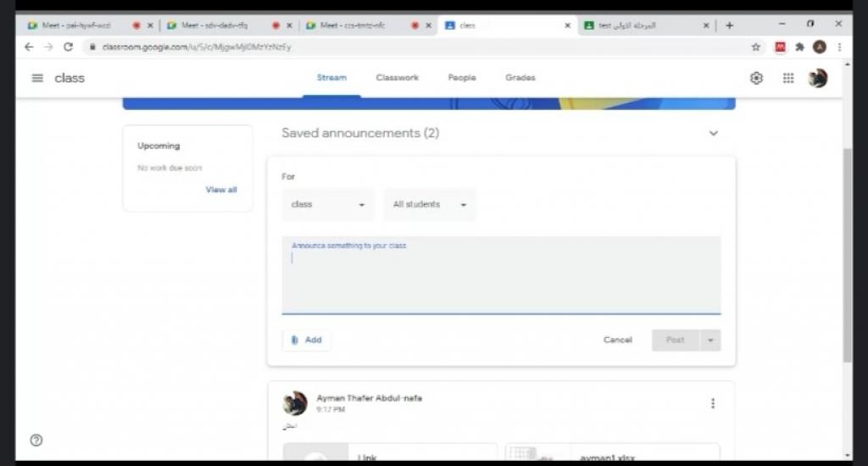
Task: Expand the class selection dropdown
Action: pos(327,205)
